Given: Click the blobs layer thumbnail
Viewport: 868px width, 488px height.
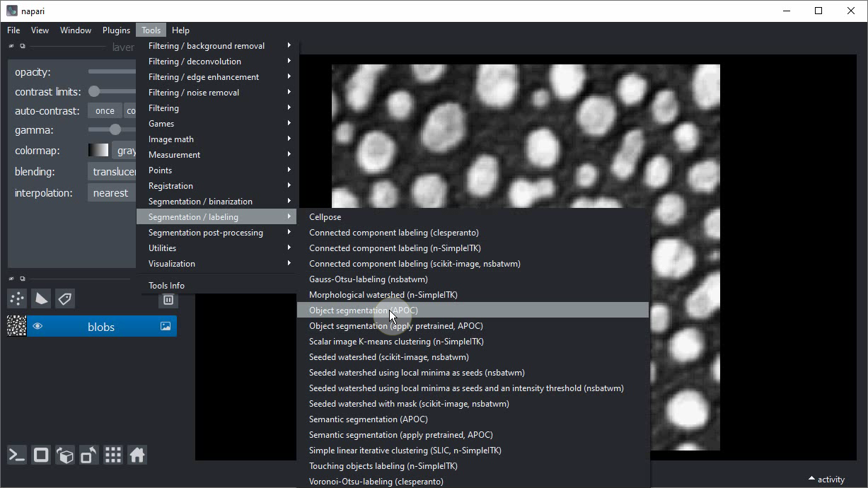Looking at the screenshot, I should 16,326.
